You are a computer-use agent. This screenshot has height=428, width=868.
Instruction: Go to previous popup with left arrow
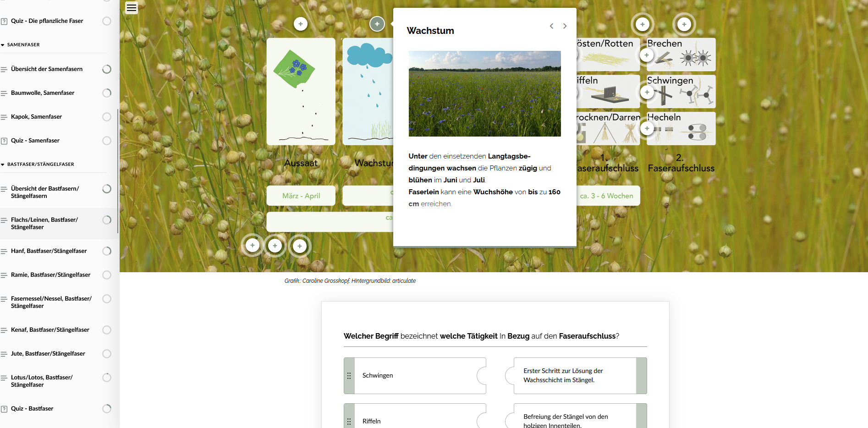coord(551,26)
